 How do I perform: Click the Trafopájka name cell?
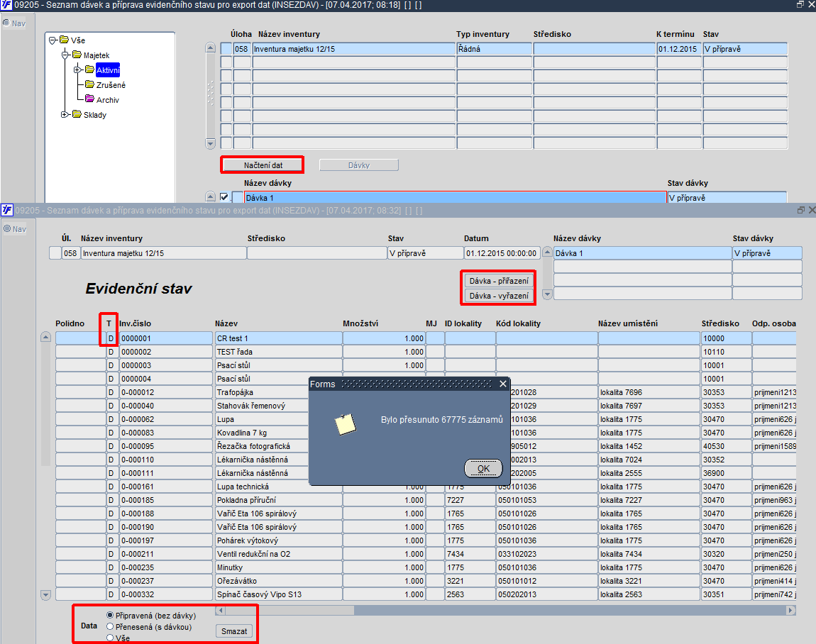pyautogui.click(x=262, y=392)
